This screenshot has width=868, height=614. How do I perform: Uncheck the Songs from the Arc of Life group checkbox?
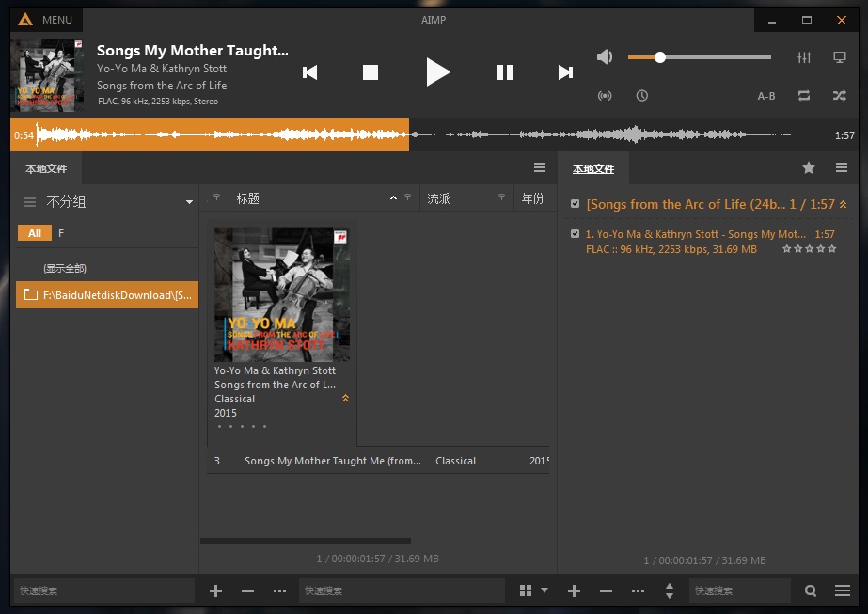click(576, 204)
